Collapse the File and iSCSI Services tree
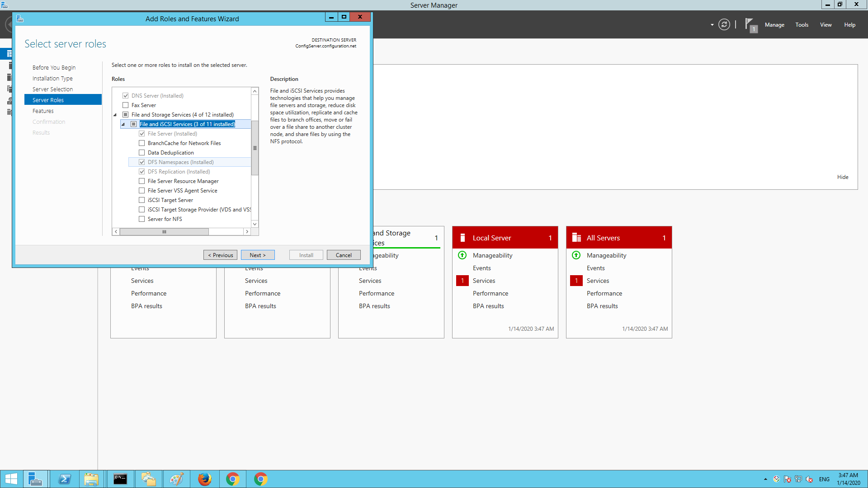The width and height of the screenshot is (868, 488). pyautogui.click(x=123, y=124)
